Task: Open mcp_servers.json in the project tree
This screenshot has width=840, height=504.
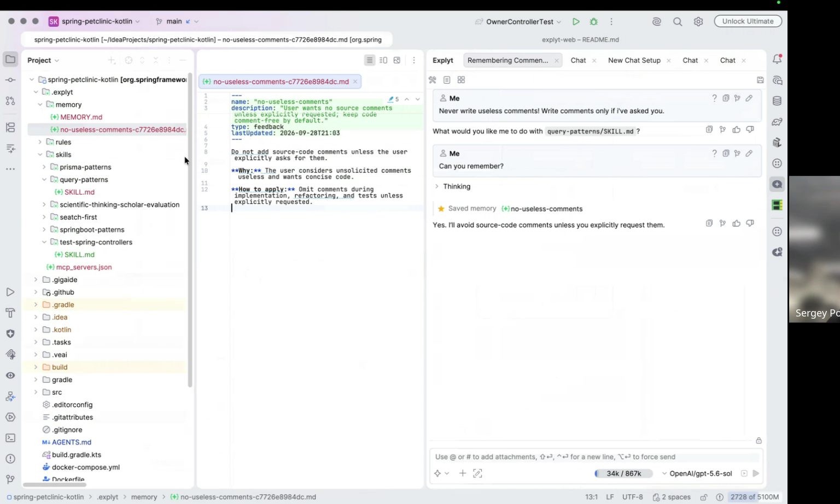Action: coord(84,267)
